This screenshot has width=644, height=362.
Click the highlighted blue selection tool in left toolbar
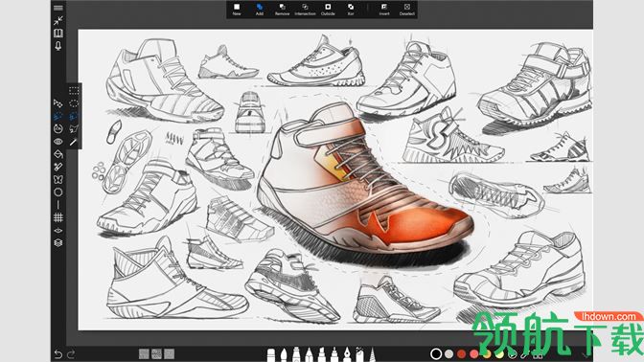[57, 116]
